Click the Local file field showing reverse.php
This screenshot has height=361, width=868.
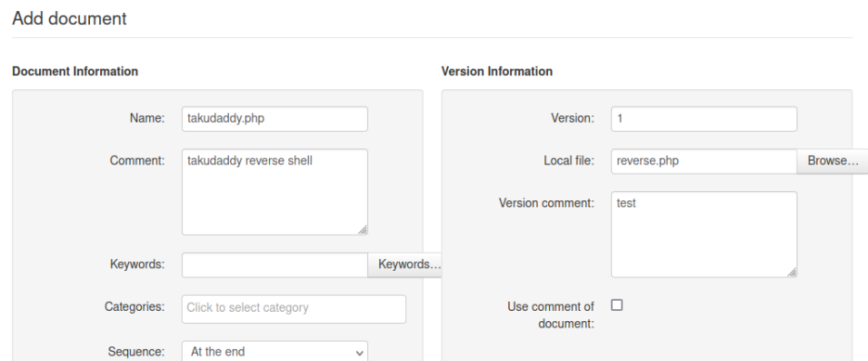(704, 161)
